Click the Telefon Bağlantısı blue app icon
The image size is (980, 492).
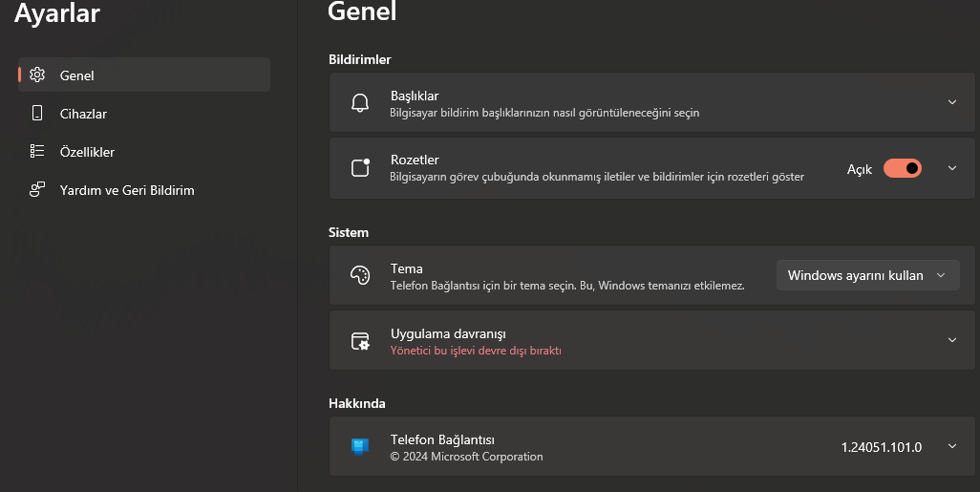coord(360,446)
